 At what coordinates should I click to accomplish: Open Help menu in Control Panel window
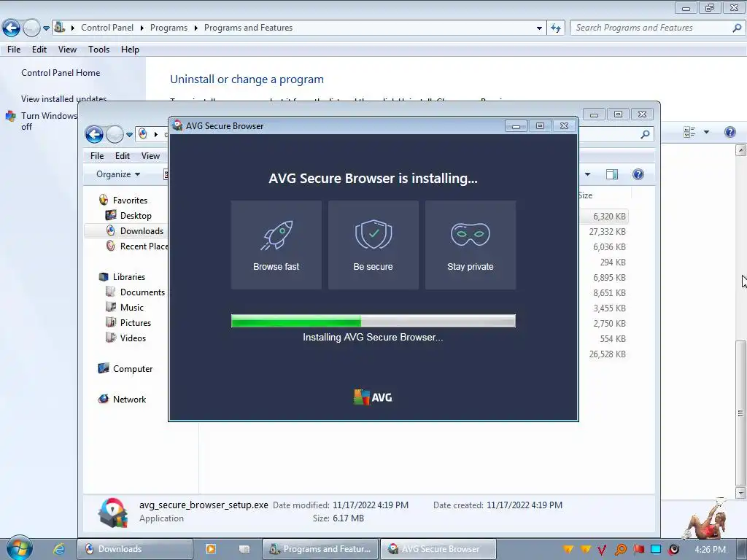click(x=130, y=50)
